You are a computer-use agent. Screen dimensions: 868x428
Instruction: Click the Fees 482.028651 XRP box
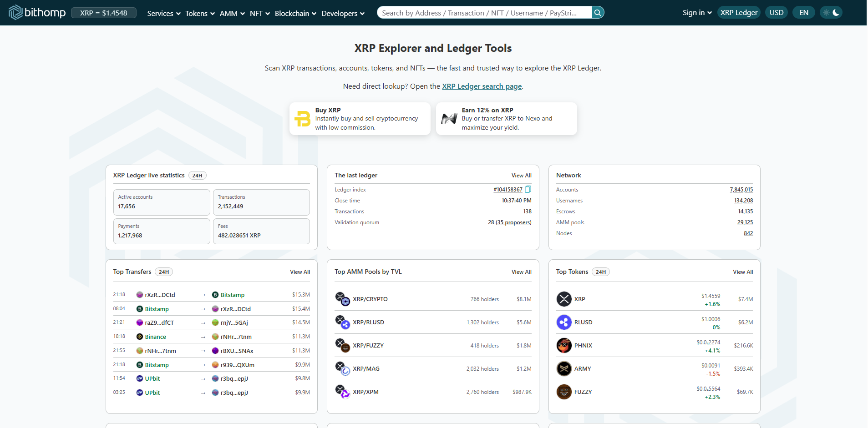tap(261, 232)
